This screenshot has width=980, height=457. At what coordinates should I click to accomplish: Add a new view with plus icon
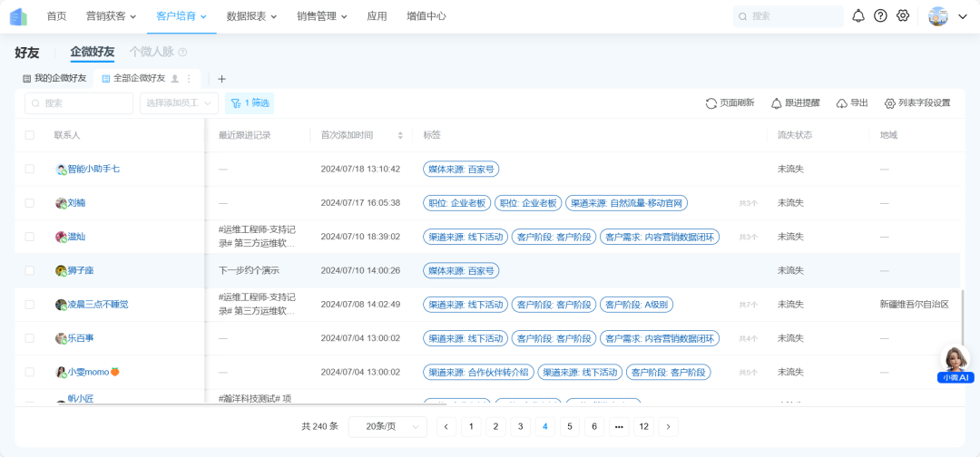click(221, 79)
